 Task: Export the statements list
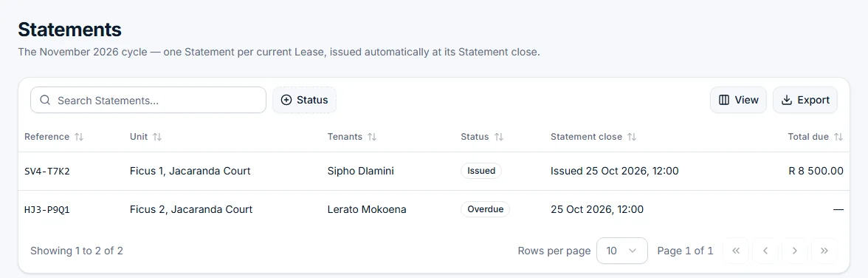[x=805, y=100]
